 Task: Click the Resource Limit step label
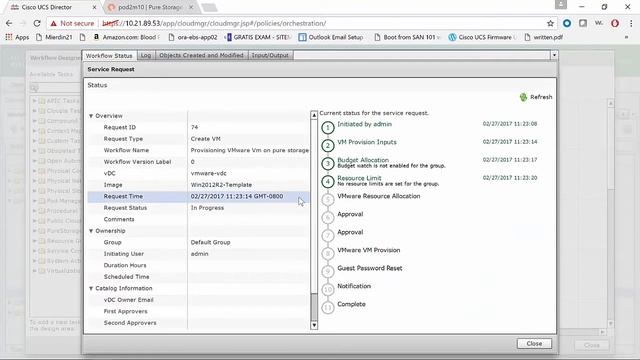359,178
